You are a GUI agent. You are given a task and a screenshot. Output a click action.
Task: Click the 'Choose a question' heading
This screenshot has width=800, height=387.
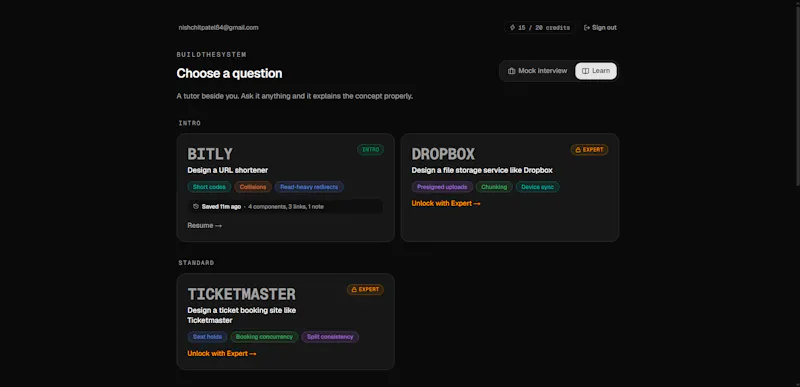coord(230,73)
